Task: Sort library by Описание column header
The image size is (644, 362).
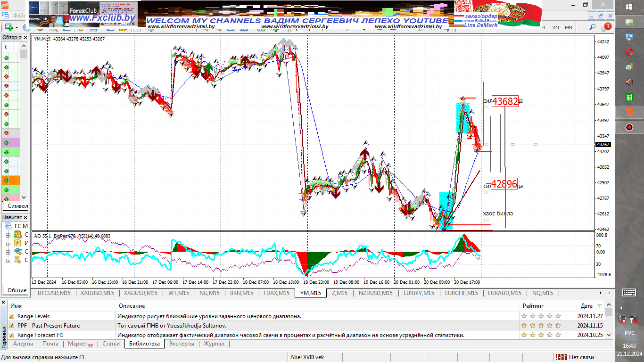Action: (x=318, y=306)
